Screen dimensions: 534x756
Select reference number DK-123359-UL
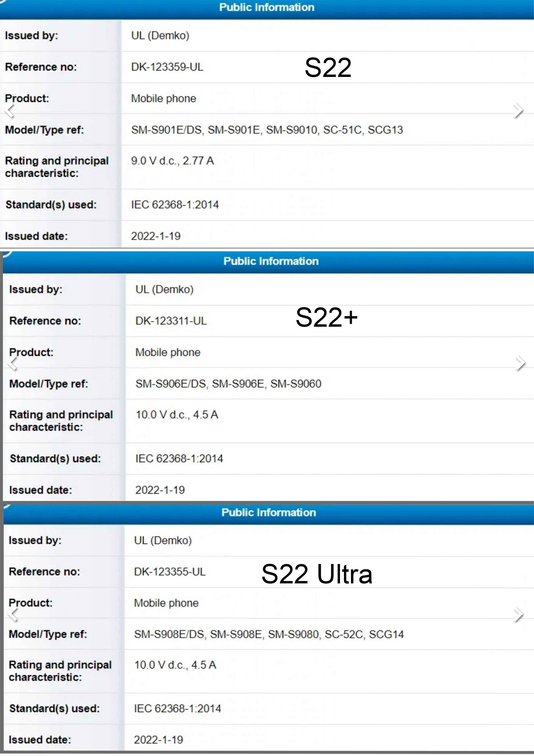167,67
